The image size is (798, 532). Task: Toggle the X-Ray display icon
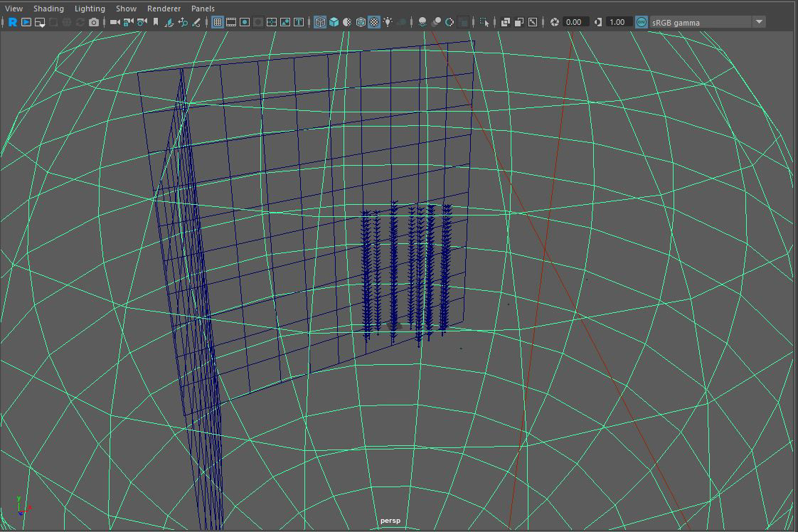(506, 22)
